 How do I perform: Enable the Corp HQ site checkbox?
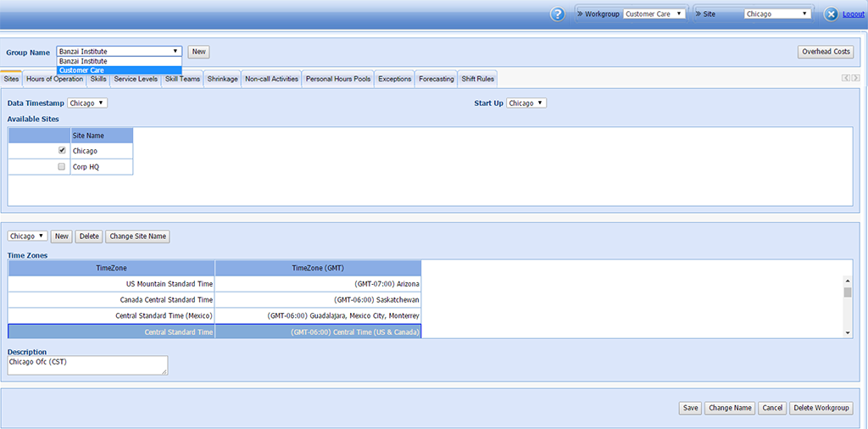(x=61, y=167)
